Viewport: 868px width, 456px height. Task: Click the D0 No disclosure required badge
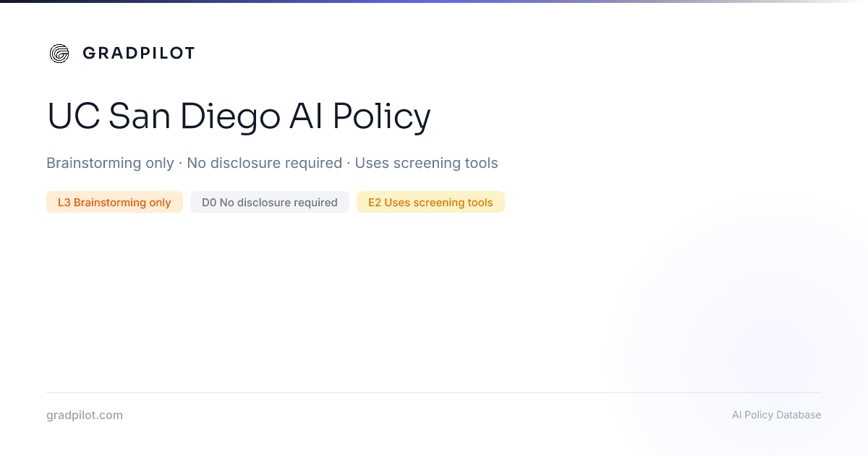(x=270, y=203)
